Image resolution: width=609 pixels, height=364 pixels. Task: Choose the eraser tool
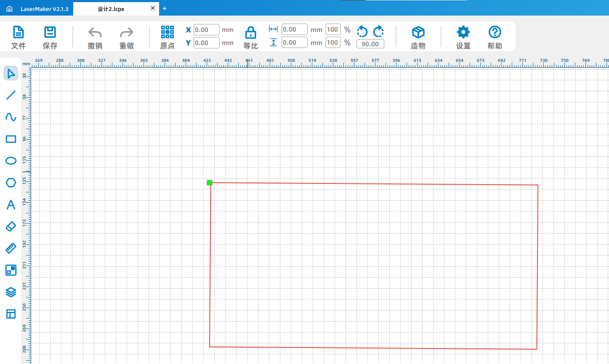coord(11,226)
